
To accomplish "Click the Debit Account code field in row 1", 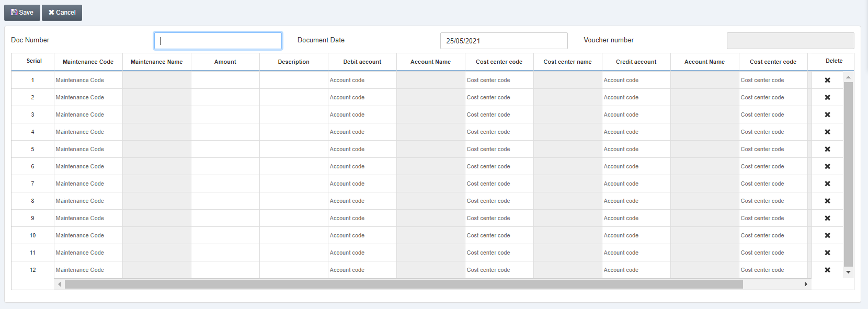I will [362, 80].
